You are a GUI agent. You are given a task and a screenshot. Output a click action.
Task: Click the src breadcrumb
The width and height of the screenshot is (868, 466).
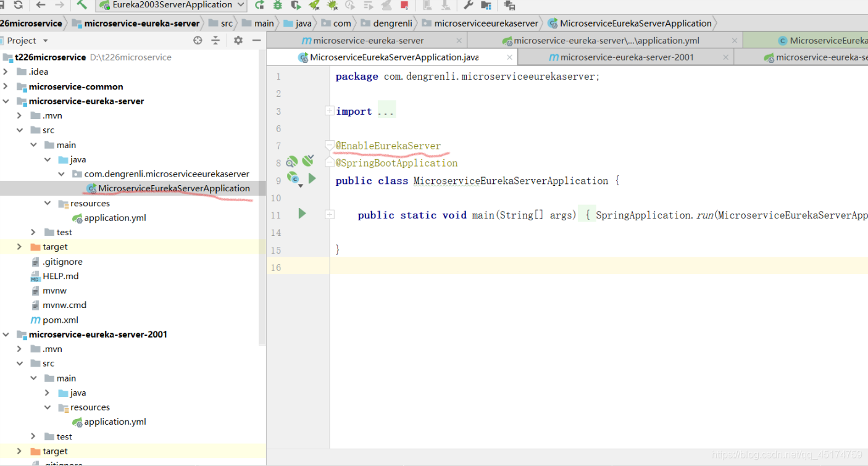(221, 23)
